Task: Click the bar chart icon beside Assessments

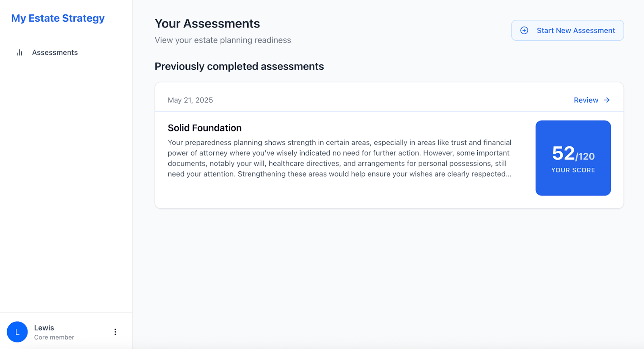Action: pos(19,53)
